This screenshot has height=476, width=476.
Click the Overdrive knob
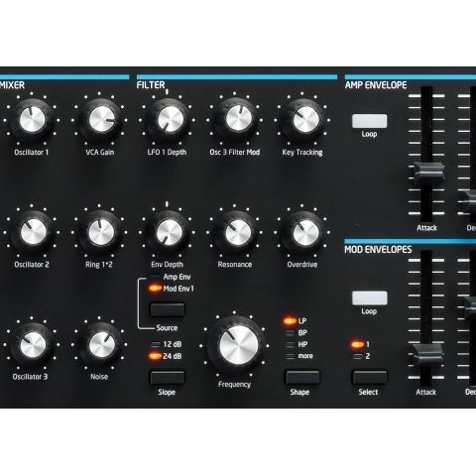303,232
